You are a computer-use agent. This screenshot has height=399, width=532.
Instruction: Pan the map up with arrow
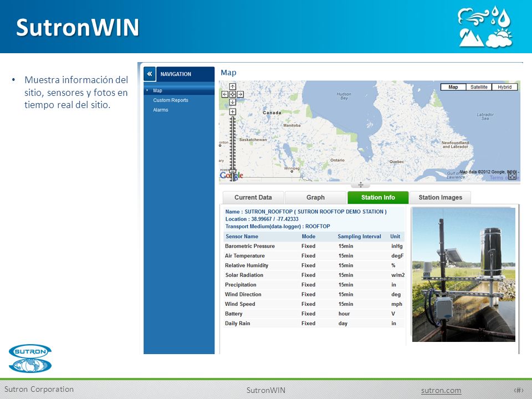232,87
